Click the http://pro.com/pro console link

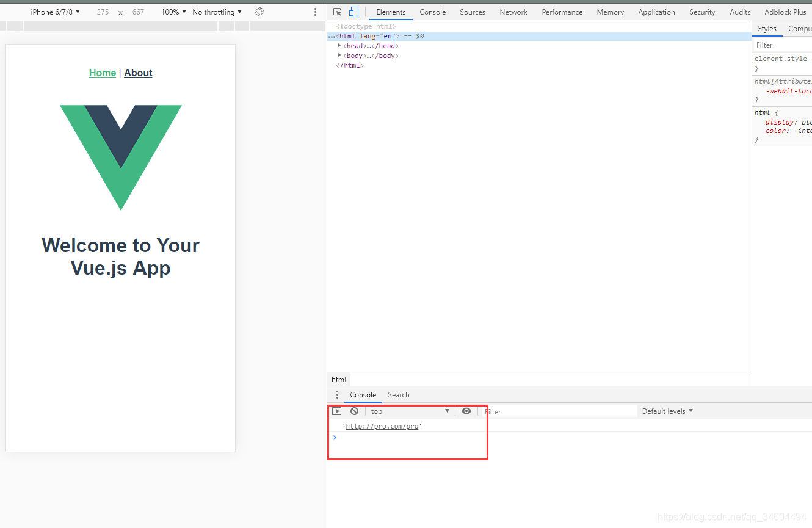[x=382, y=426]
